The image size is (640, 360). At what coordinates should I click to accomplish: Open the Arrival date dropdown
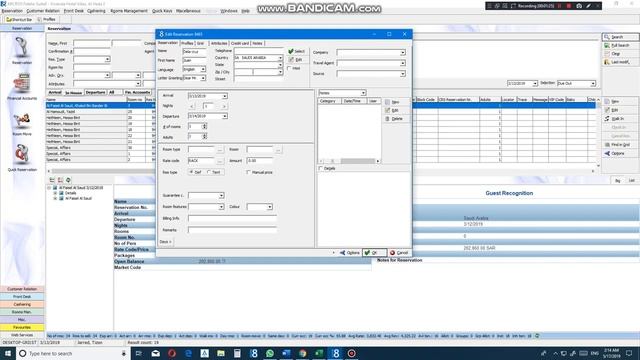pos(225,96)
